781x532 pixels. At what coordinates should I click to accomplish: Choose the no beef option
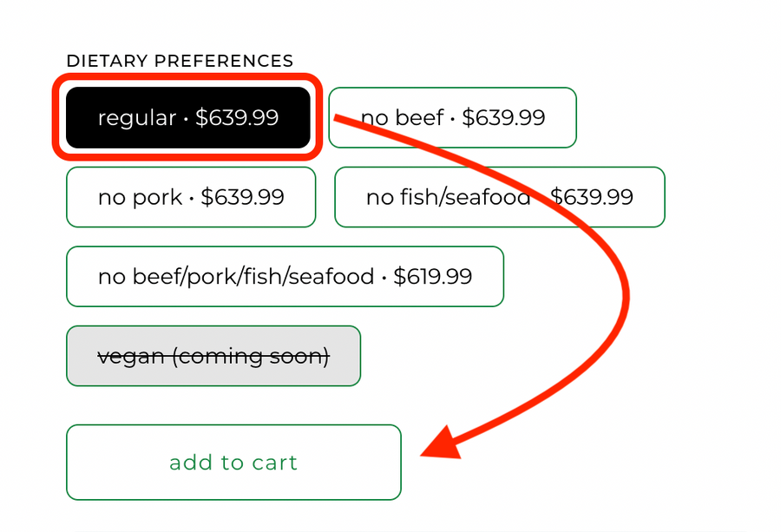pyautogui.click(x=452, y=118)
